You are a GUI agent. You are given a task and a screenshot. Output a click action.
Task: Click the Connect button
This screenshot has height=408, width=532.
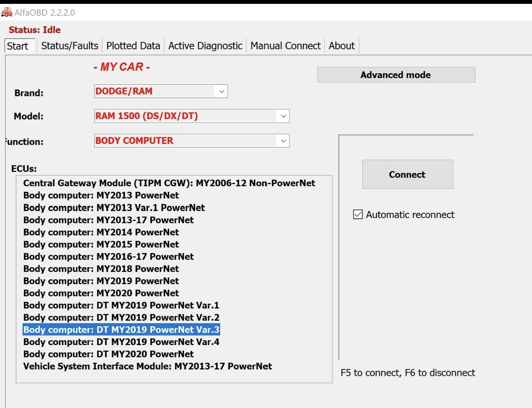point(407,174)
